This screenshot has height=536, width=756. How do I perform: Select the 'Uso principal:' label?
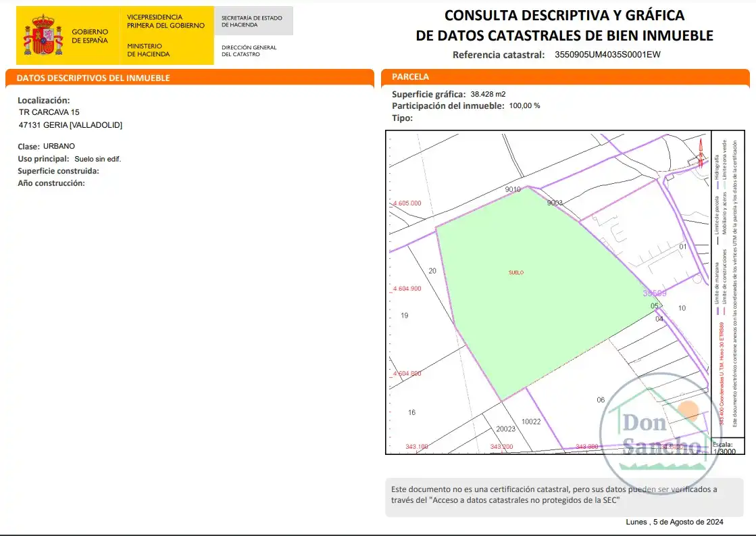[43, 159]
